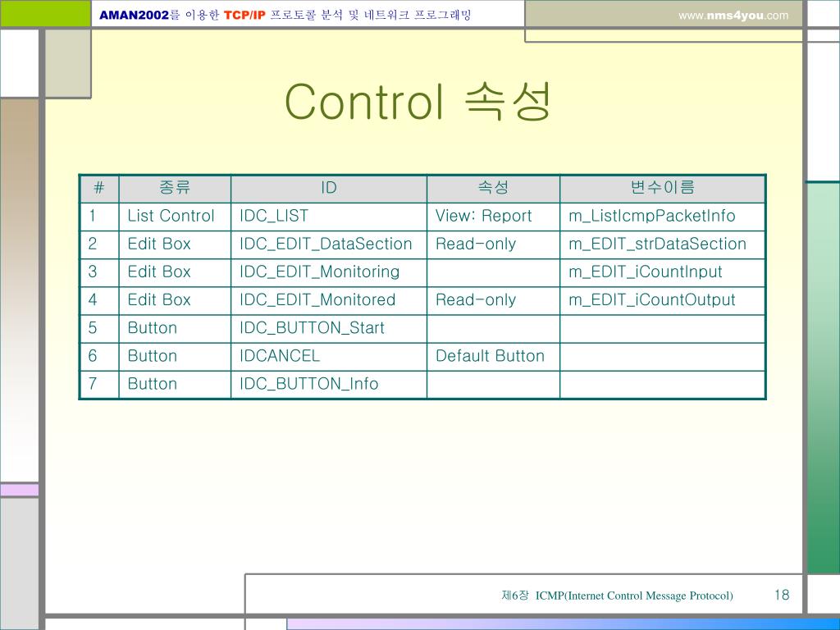Click 'Button' in row 5

click(175, 328)
